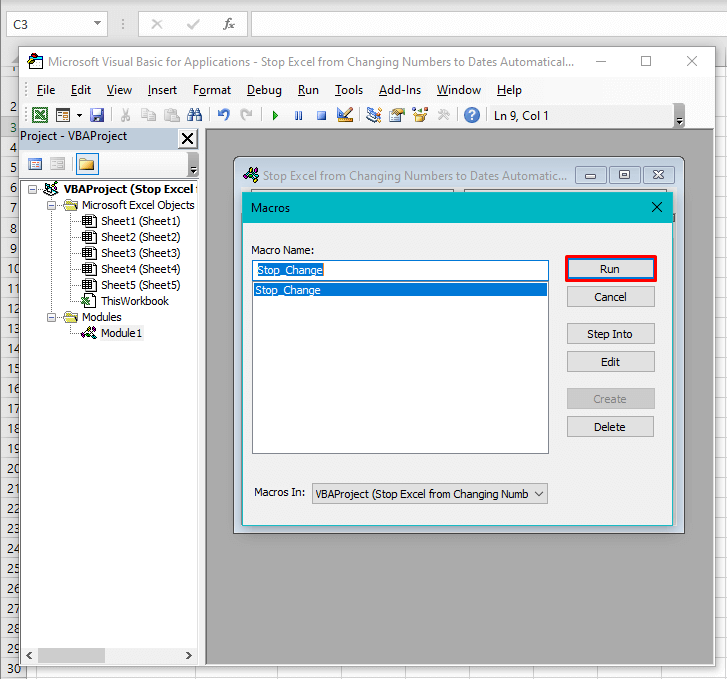Click the View Microsoft Excel toolbar icon
The height and width of the screenshot is (679, 727).
click(x=40, y=115)
